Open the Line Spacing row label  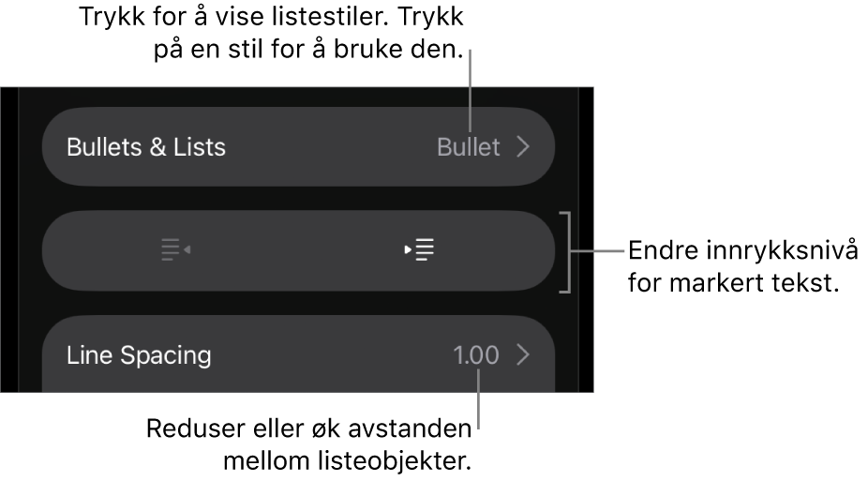[x=139, y=355]
